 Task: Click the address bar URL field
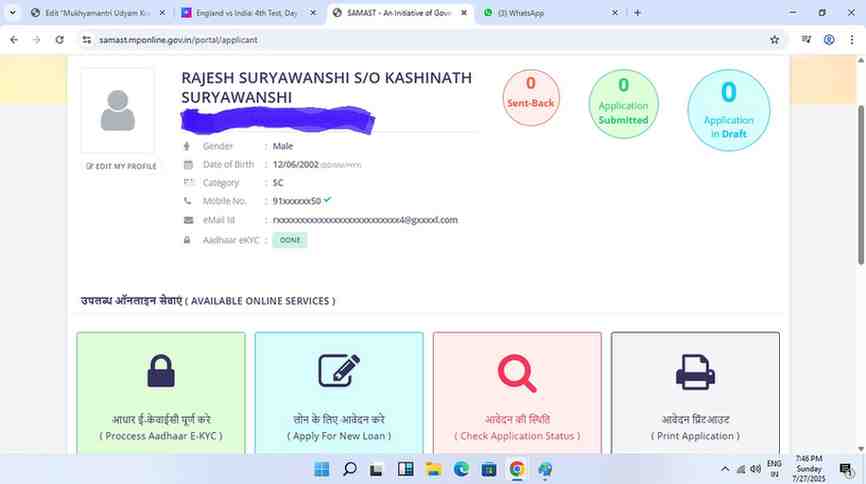point(431,40)
